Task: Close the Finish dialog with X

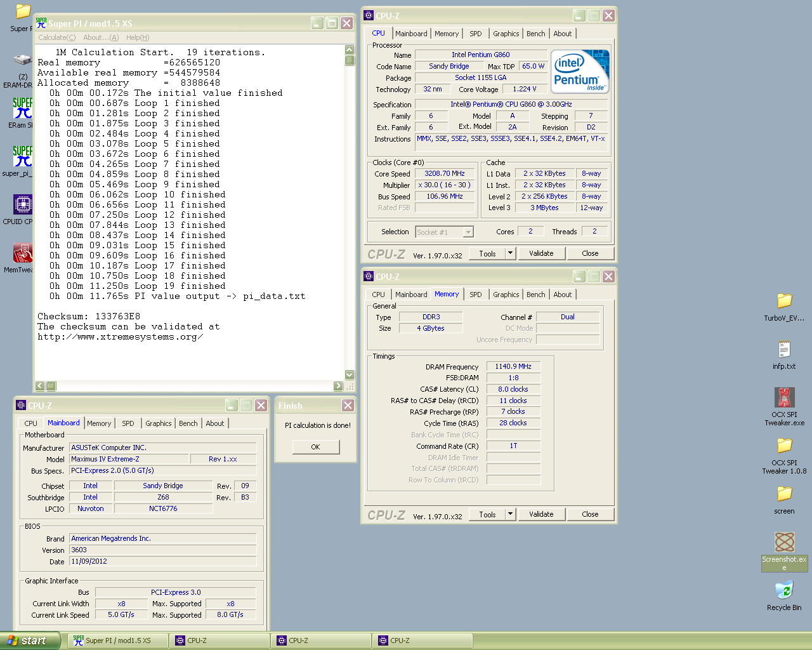Action: [x=348, y=405]
